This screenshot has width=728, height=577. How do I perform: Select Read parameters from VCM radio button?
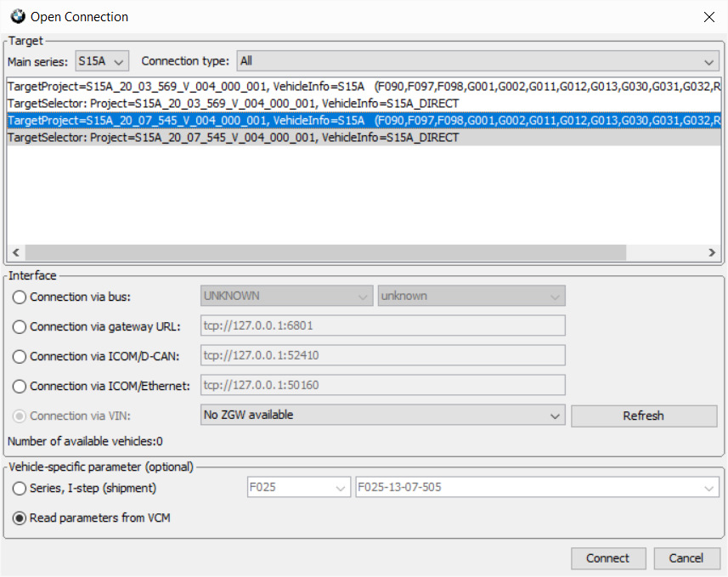point(19,518)
